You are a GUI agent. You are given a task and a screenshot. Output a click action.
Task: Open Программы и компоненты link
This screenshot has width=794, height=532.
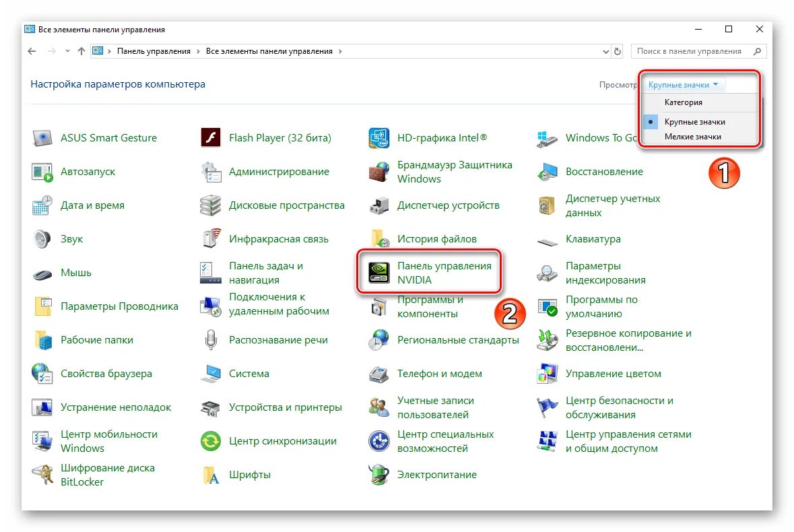(x=430, y=307)
